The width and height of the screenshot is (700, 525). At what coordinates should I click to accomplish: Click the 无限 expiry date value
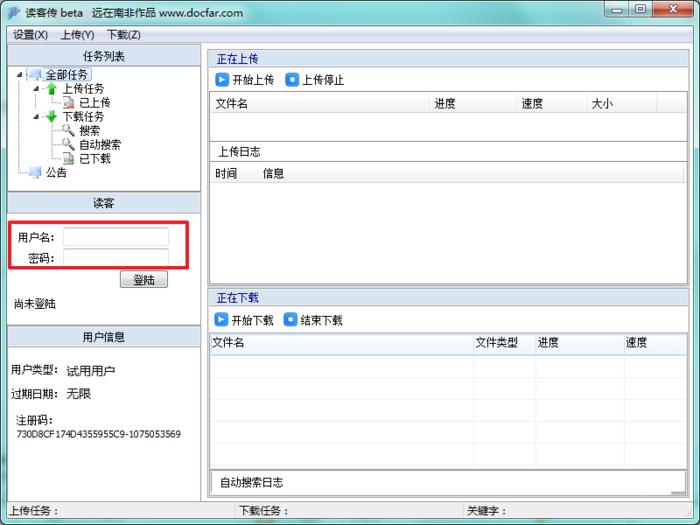[x=79, y=394]
